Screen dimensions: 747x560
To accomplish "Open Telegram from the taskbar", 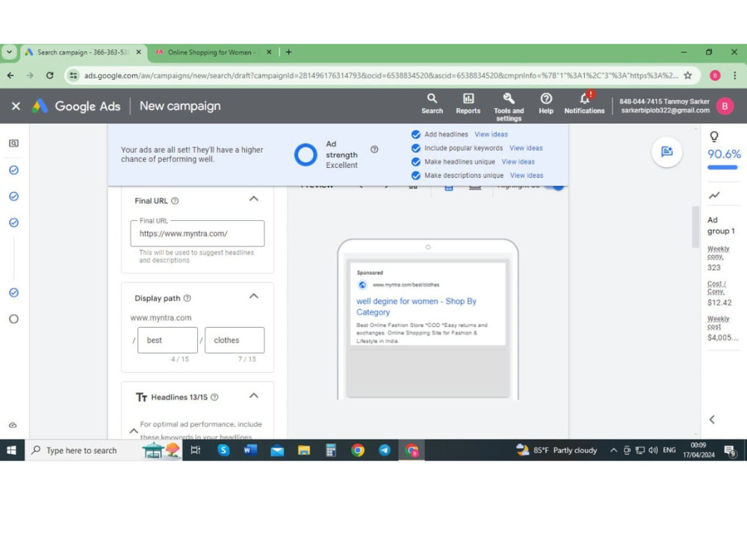I will [x=385, y=450].
